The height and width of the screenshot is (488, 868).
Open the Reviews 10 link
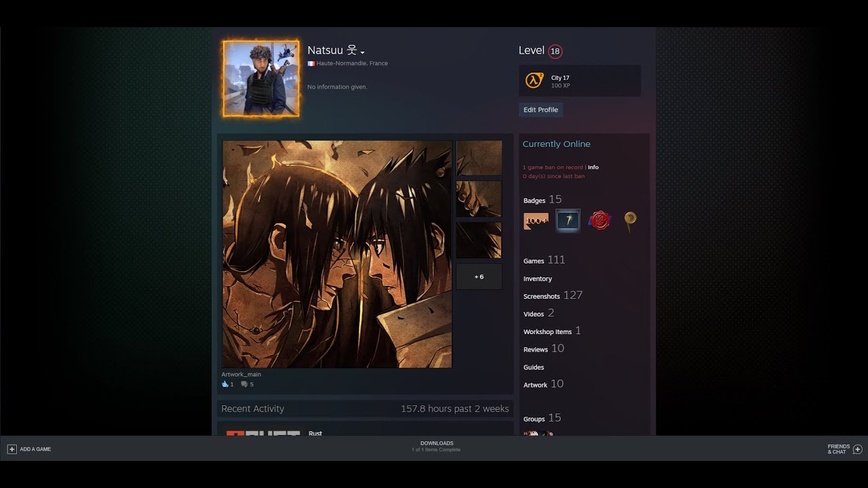coord(543,348)
